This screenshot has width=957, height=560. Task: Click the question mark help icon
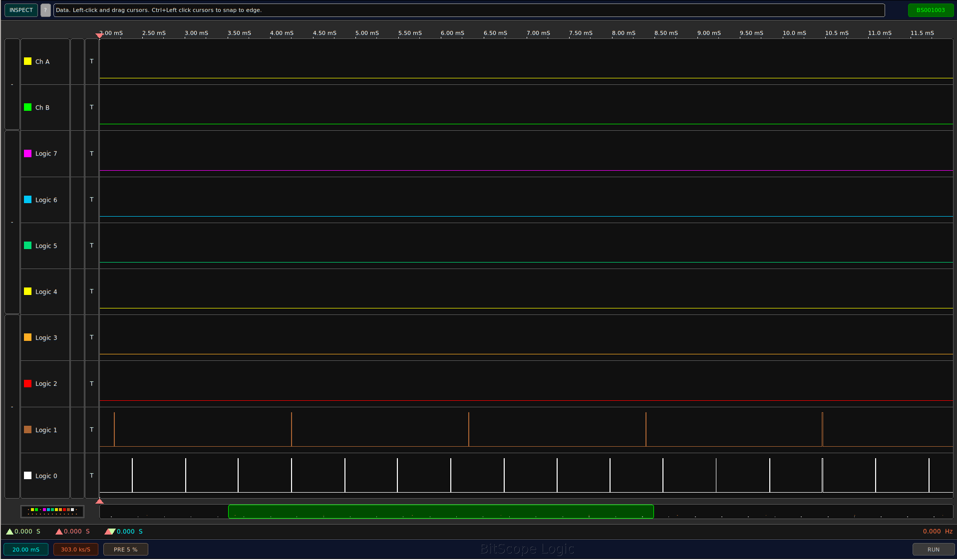(45, 10)
